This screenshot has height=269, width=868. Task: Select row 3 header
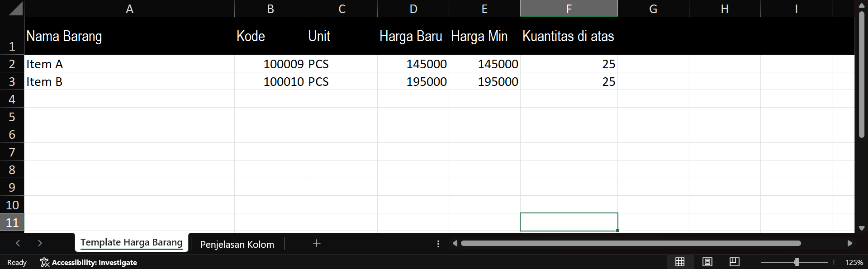12,82
